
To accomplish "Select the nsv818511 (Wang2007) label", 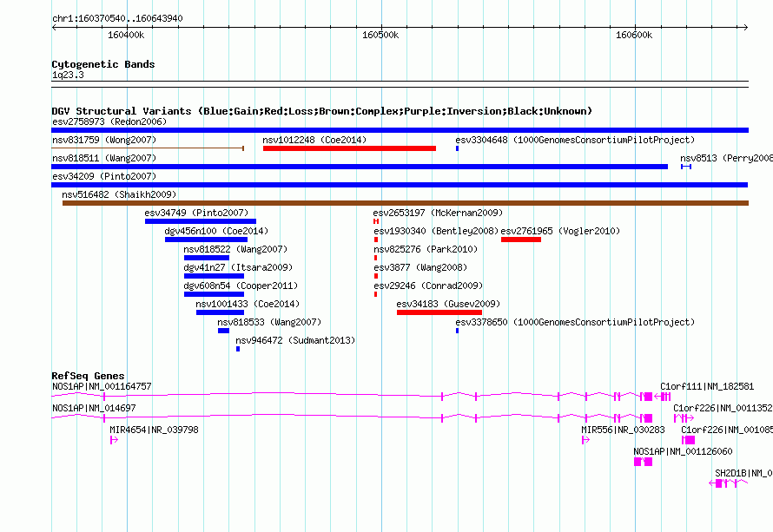I will click(104, 158).
